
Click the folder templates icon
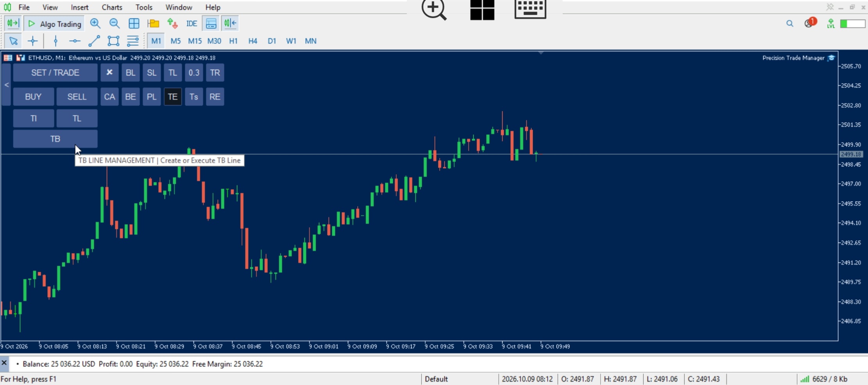pyautogui.click(x=153, y=23)
